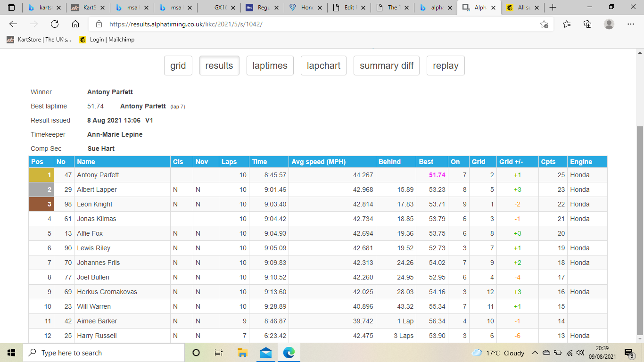Open the Windows Start menu
Viewport: 644px width, 362px height.
click(x=10, y=353)
